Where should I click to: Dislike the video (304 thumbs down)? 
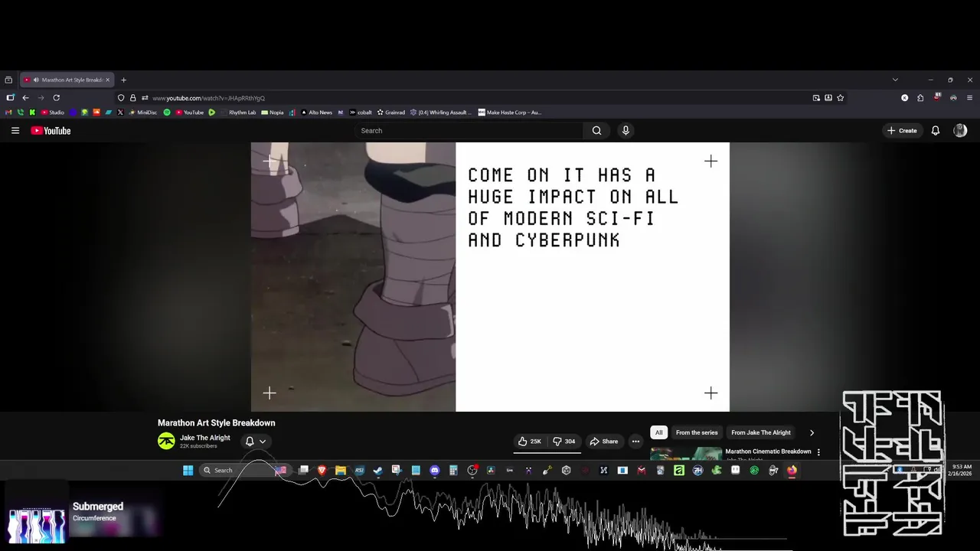[x=564, y=442]
